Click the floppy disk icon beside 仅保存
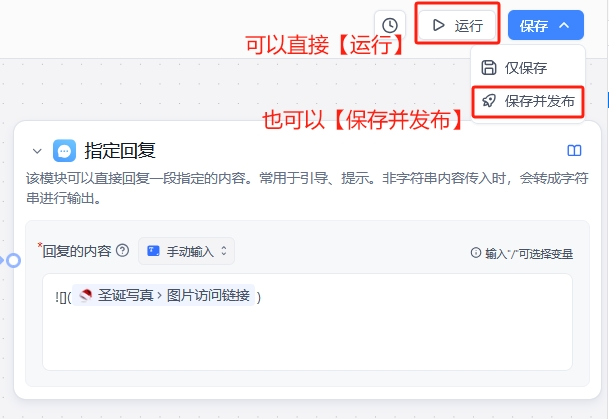The image size is (609, 419). 489,68
